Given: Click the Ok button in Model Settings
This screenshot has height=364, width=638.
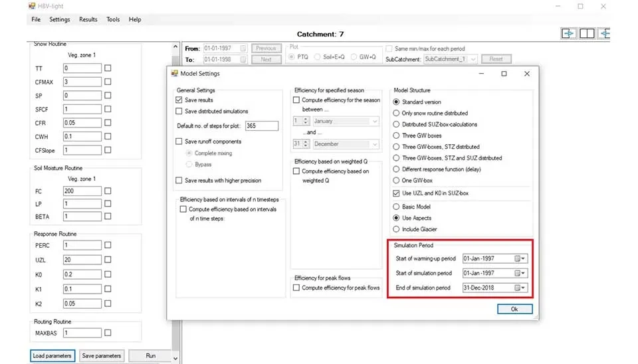Looking at the screenshot, I should tap(514, 309).
